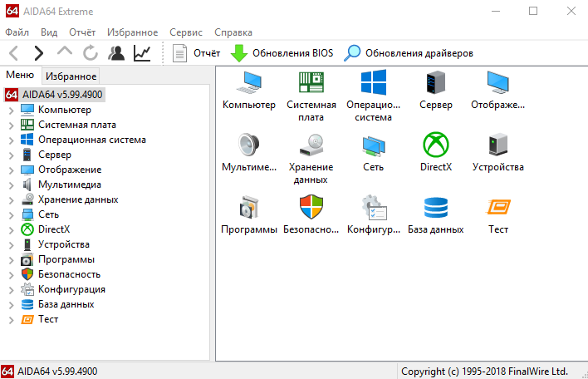Open the Отчёт menu in menu bar

(x=82, y=32)
